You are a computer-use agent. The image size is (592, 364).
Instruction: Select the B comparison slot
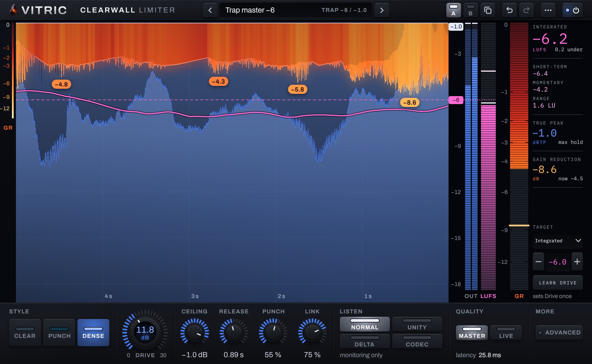(x=470, y=10)
